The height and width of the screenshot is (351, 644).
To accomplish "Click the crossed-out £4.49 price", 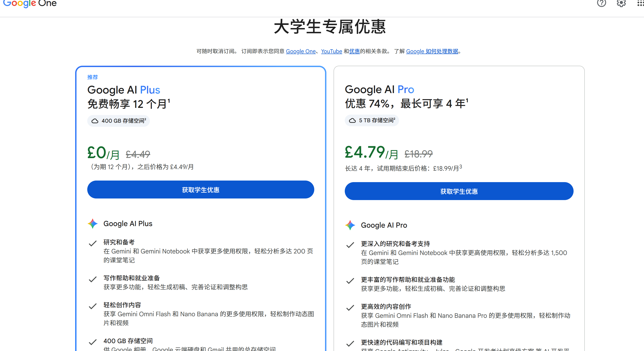I will click(x=138, y=154).
